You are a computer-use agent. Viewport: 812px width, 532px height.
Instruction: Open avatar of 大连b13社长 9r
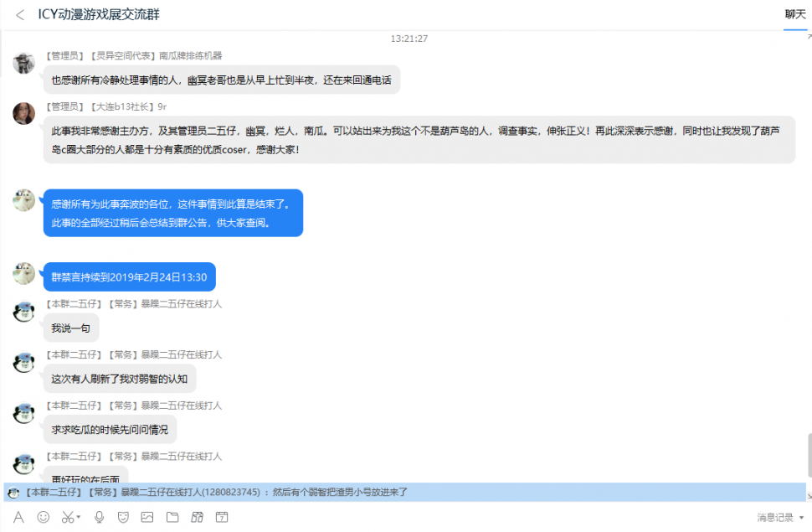click(23, 114)
